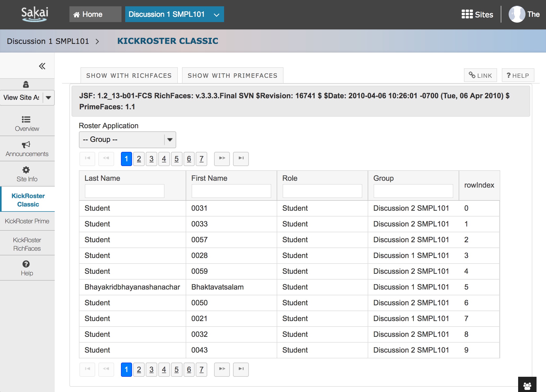Click the people presence icon at bottom right
This screenshot has height=392, width=546.
pos(527,385)
